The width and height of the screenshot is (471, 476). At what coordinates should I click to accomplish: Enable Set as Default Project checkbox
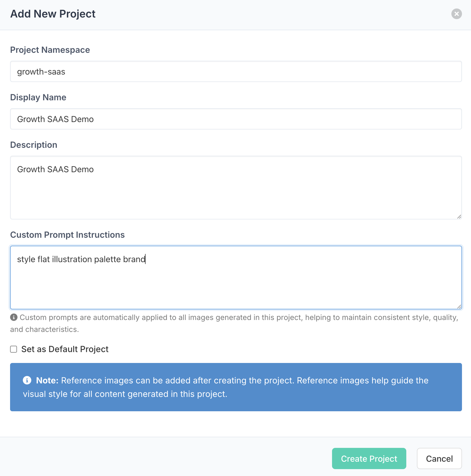[x=14, y=349]
